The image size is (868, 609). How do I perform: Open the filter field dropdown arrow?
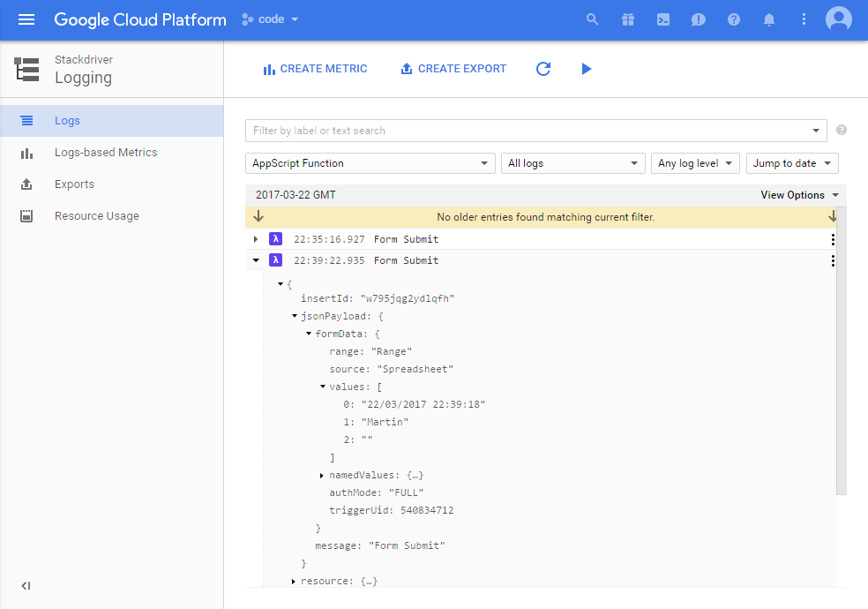coord(815,131)
